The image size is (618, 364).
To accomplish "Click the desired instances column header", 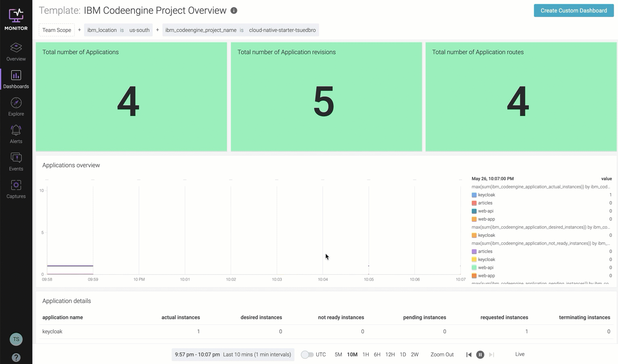I will pyautogui.click(x=261, y=318).
